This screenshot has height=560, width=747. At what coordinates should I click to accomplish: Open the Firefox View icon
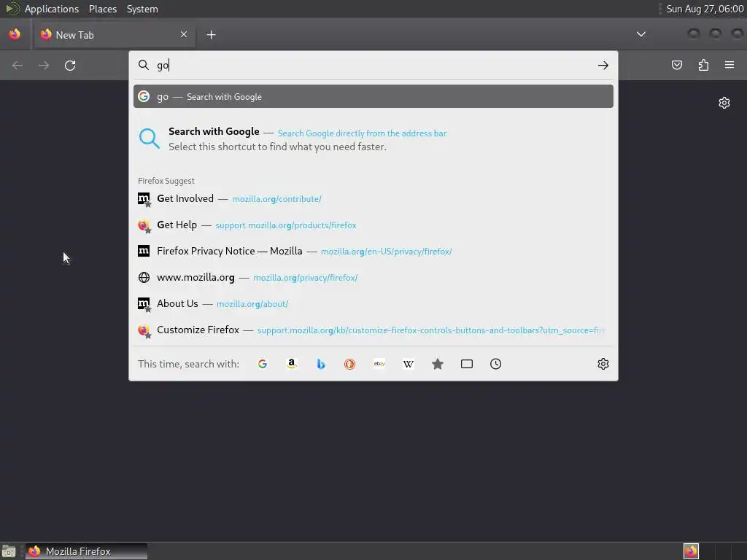click(15, 34)
